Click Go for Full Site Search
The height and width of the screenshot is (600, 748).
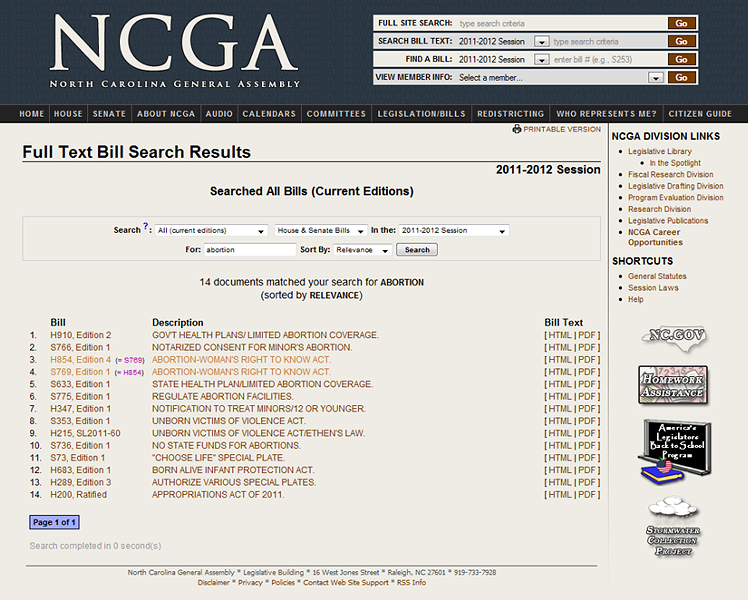(x=682, y=23)
